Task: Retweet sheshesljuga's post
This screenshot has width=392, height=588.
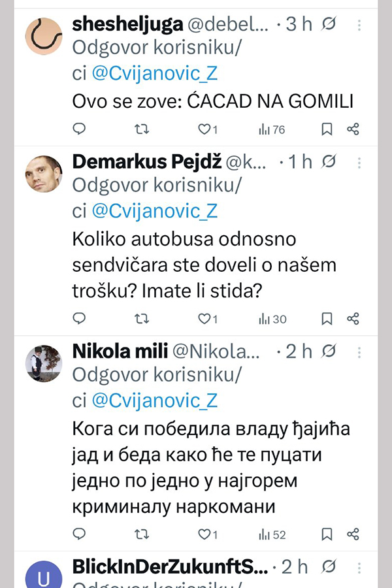Action: pyautogui.click(x=140, y=129)
